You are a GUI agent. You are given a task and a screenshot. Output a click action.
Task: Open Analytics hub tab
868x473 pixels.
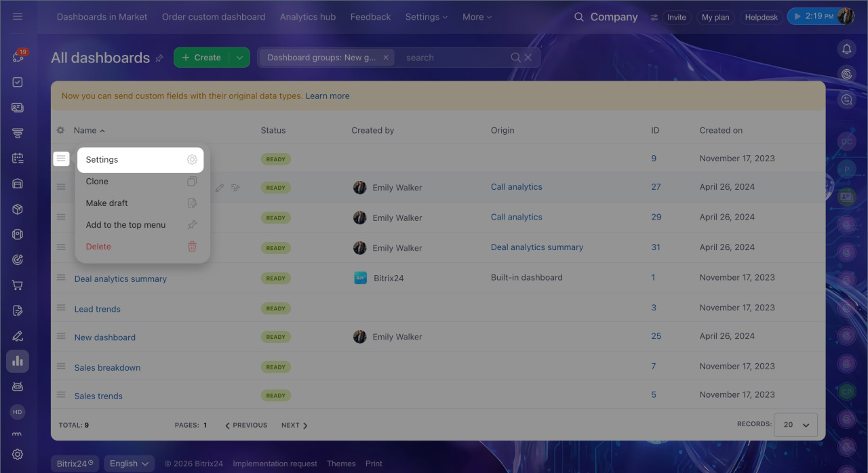click(308, 17)
